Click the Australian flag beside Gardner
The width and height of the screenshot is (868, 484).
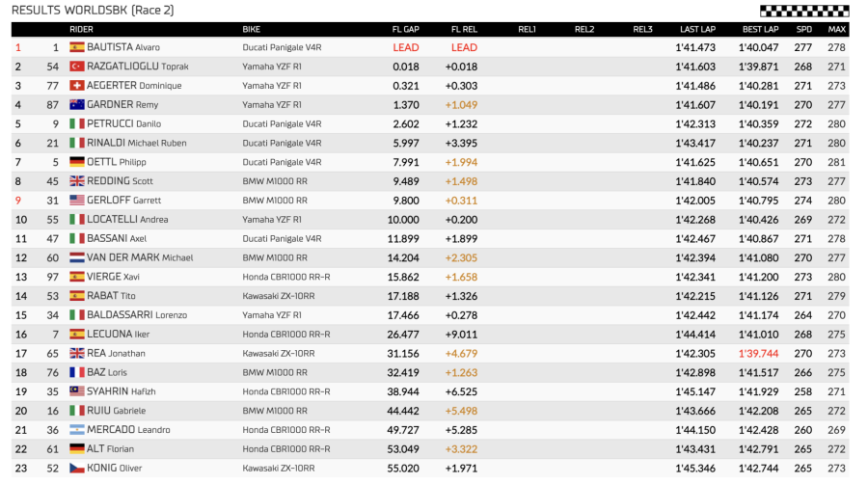[x=77, y=105]
